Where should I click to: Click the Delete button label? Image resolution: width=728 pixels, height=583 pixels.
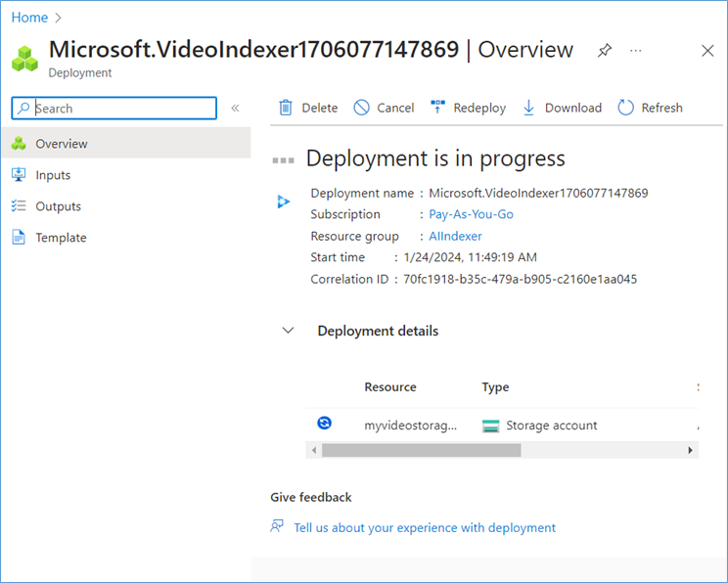pyautogui.click(x=319, y=108)
